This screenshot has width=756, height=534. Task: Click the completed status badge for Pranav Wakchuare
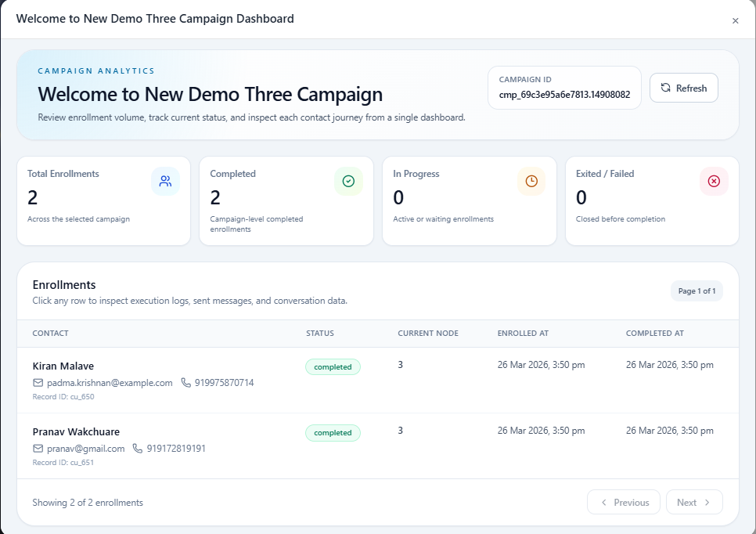333,433
